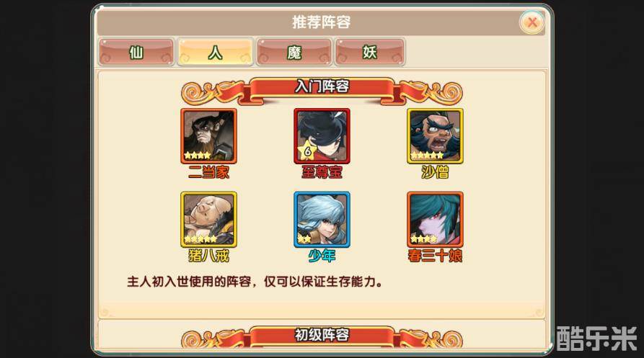This screenshot has height=358, width=644.
Task: Open the 魔 faction tab
Action: click(294, 52)
